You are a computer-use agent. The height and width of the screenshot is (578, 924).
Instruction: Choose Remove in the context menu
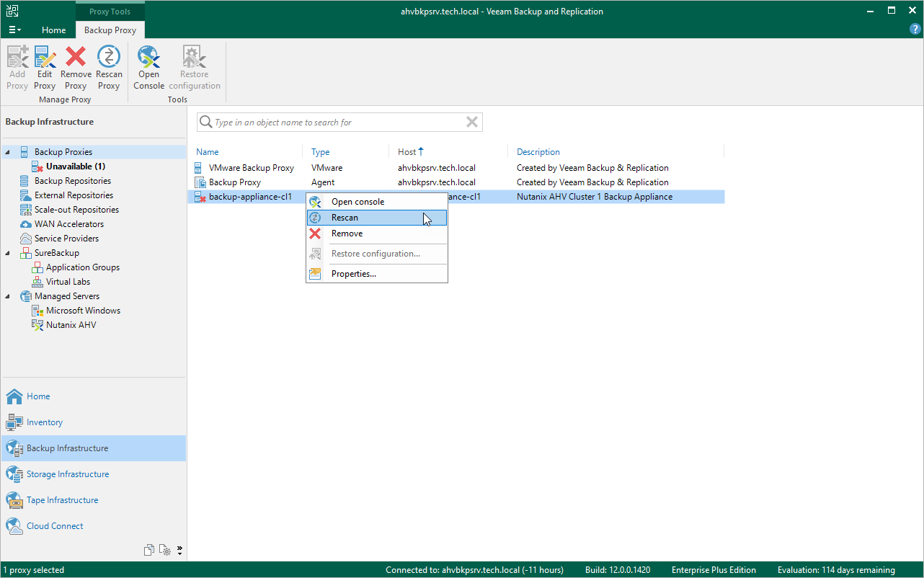point(377,234)
